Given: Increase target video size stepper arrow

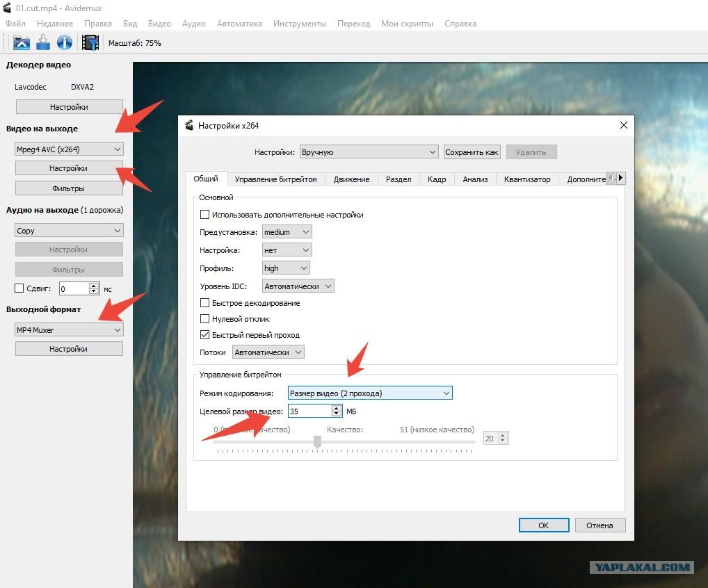Looking at the screenshot, I should pyautogui.click(x=337, y=408).
